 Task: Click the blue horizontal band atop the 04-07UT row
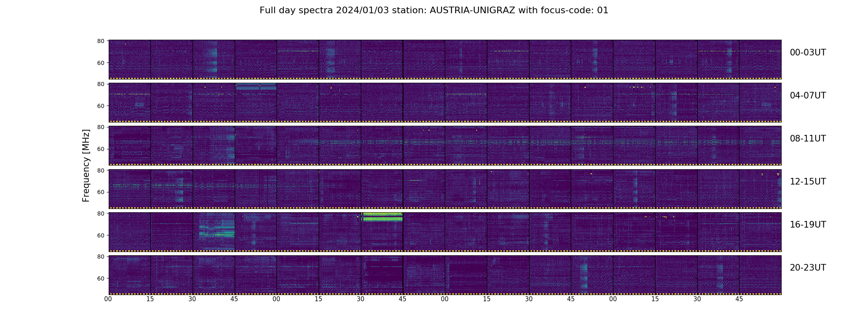coord(256,86)
